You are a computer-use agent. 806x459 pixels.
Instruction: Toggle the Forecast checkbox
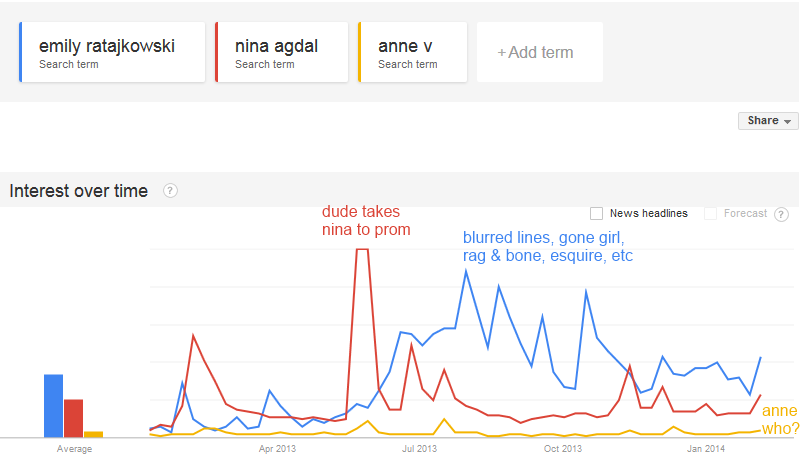711,213
